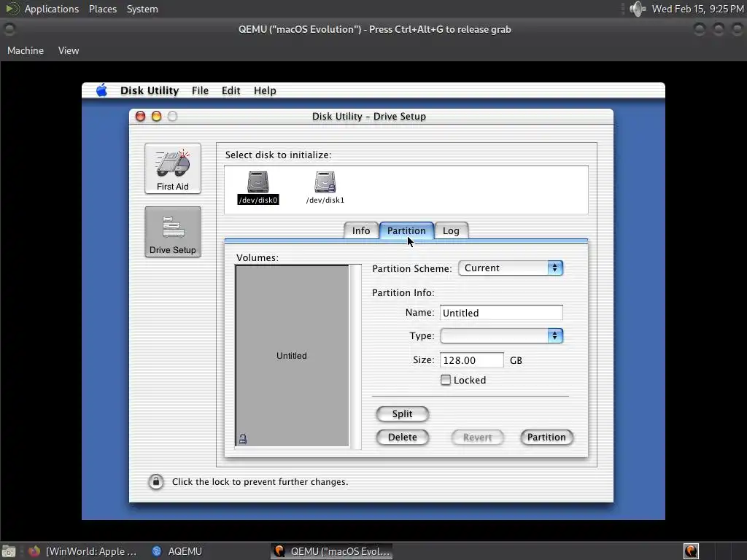The height and width of the screenshot is (560, 747).
Task: Switch to the Log tab
Action: point(451,230)
